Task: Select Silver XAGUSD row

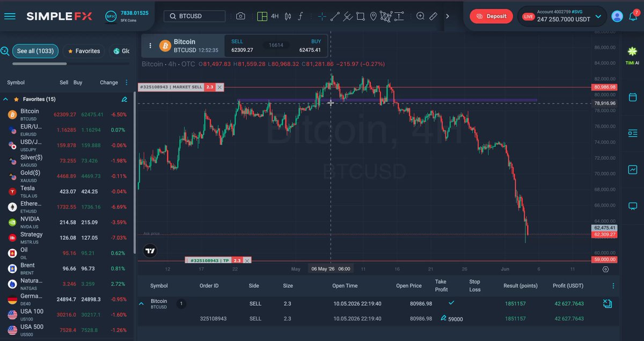Action: click(x=67, y=161)
